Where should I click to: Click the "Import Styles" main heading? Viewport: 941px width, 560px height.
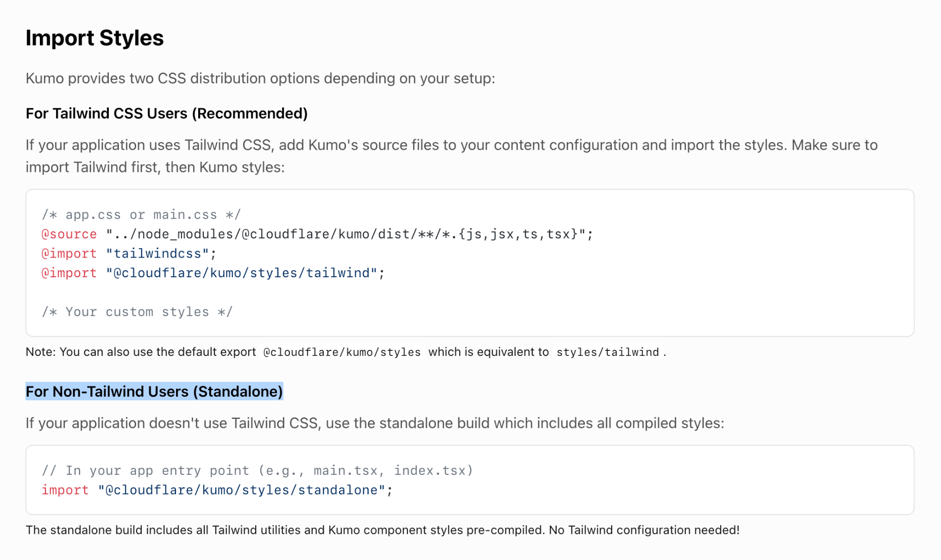94,38
